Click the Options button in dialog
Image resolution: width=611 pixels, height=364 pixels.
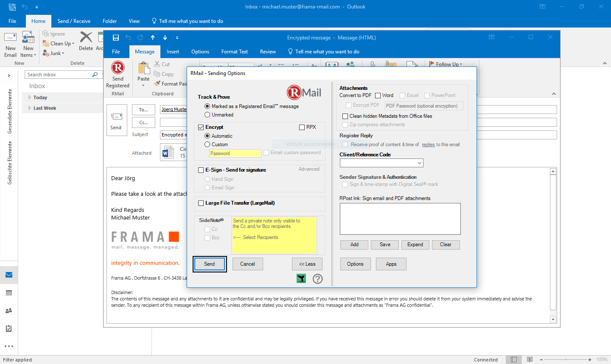point(355,264)
